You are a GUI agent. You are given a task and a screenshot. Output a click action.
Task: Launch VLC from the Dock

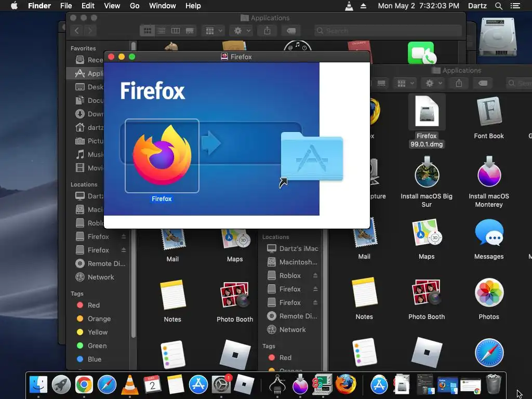coord(129,384)
